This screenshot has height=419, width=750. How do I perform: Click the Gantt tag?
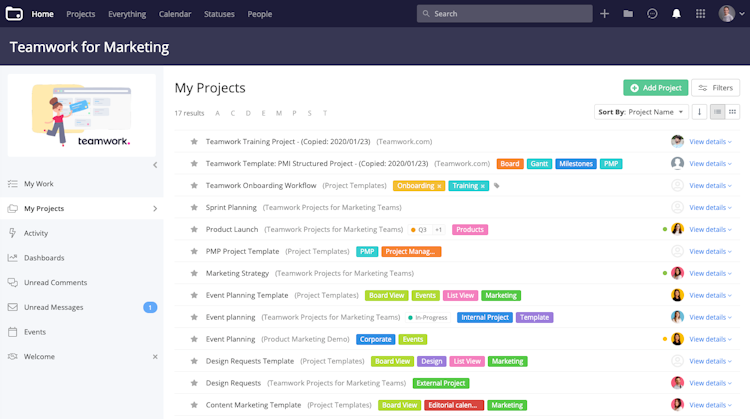point(539,164)
